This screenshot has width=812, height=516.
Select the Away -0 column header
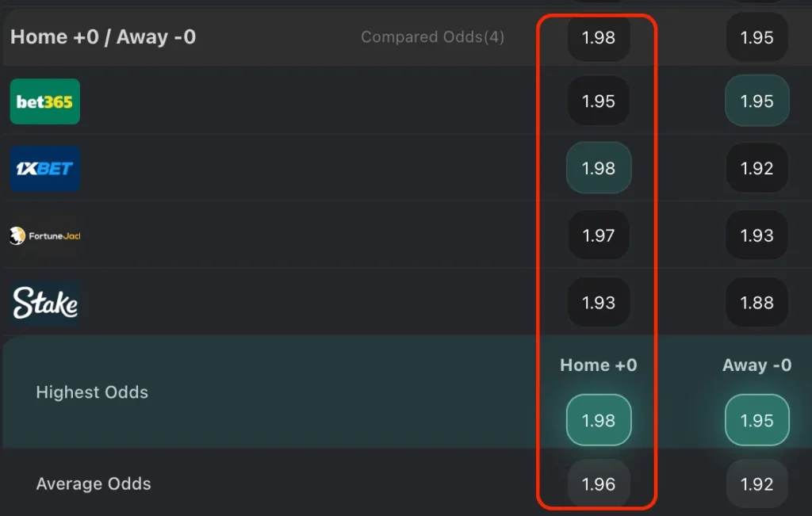click(x=756, y=365)
